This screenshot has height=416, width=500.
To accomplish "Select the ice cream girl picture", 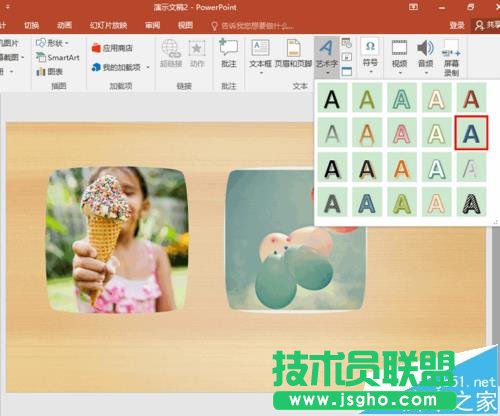I will tap(117, 240).
